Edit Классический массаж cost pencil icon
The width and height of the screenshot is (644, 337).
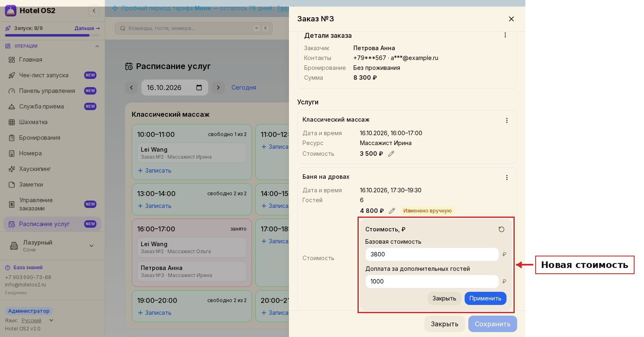[x=391, y=154]
